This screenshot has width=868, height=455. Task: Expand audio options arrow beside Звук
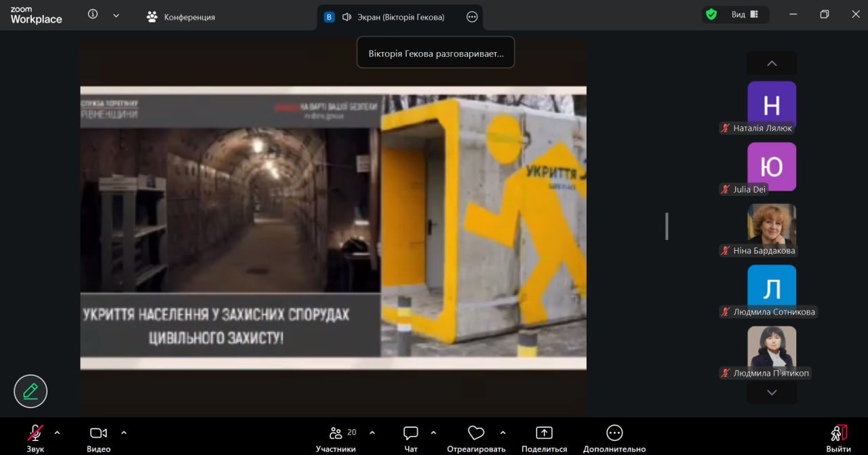point(57,433)
